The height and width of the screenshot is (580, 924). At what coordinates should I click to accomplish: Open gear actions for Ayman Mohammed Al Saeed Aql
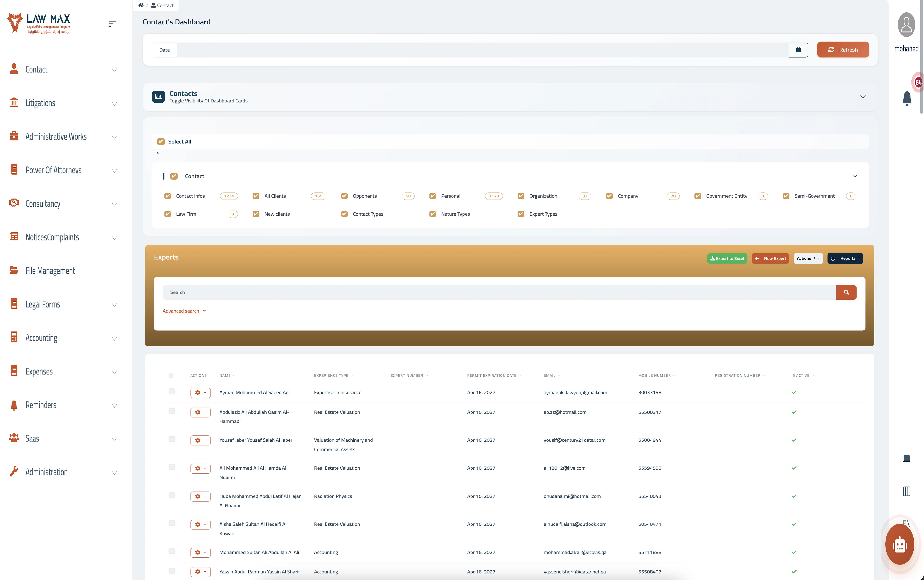coord(200,393)
